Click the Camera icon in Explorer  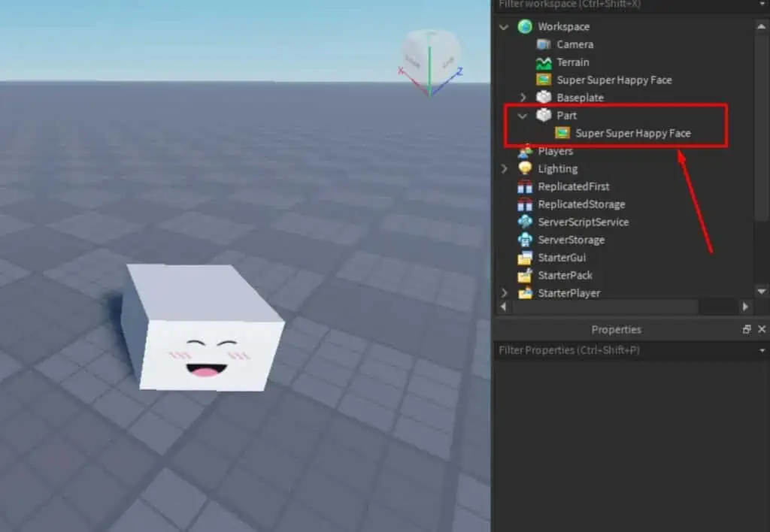(543, 44)
